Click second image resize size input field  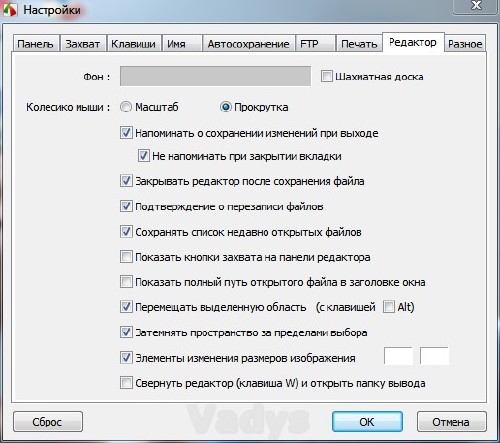click(x=434, y=356)
